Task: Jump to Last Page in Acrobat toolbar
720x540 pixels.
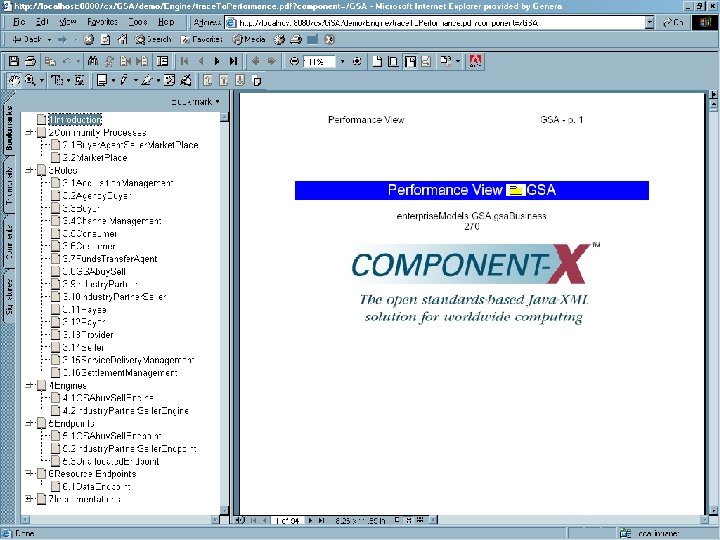Action: [233, 61]
